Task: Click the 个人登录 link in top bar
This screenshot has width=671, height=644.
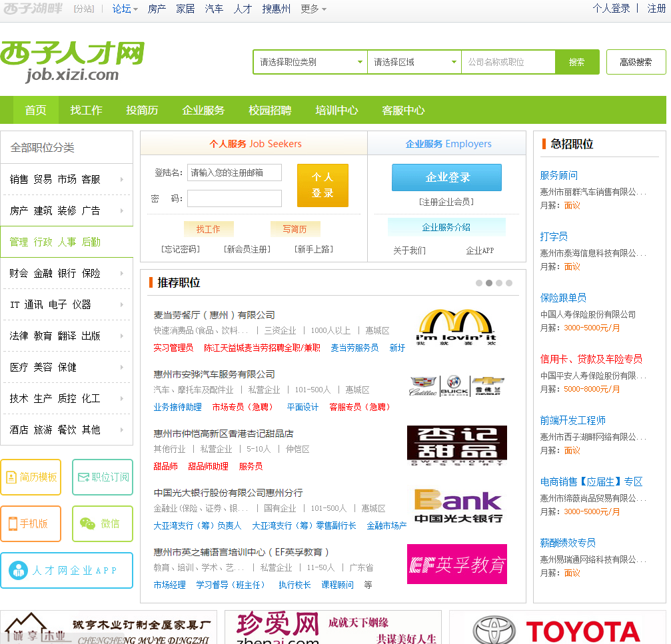Action: pos(611,9)
